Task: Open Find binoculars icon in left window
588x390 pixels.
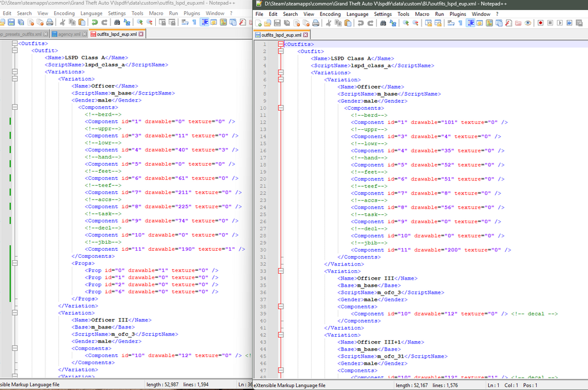Action: click(x=117, y=22)
